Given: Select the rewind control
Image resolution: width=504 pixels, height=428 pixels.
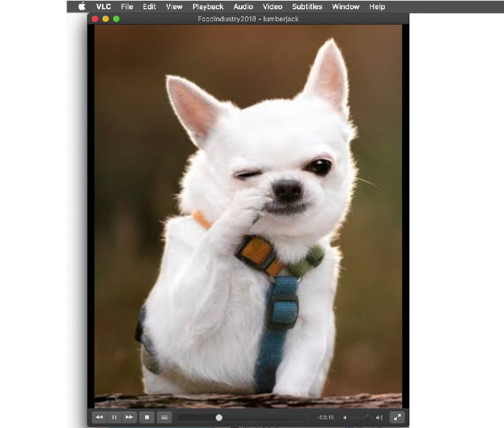Looking at the screenshot, I should (x=100, y=417).
